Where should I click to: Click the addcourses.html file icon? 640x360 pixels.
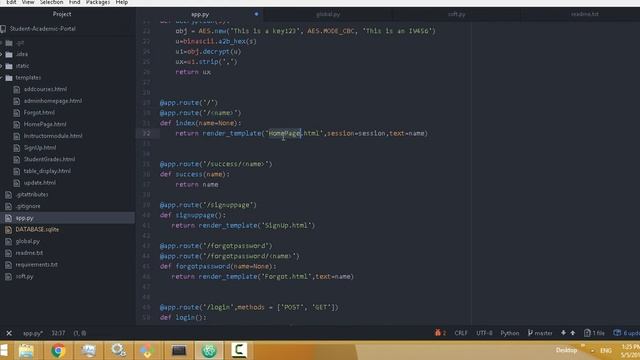[17, 89]
